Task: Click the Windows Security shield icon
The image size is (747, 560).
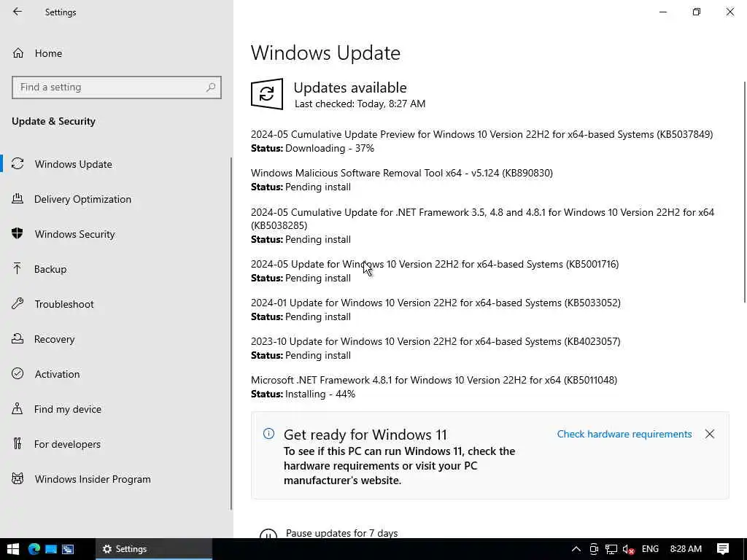Action: tap(18, 233)
